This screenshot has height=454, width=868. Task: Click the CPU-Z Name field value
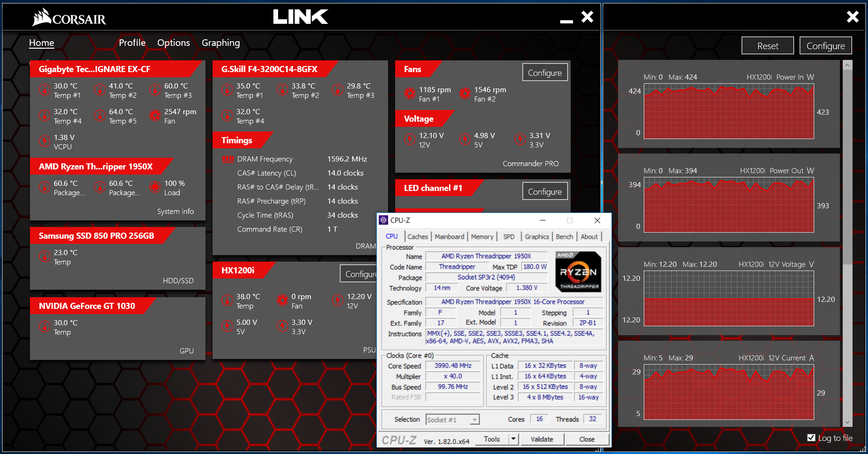coord(486,256)
